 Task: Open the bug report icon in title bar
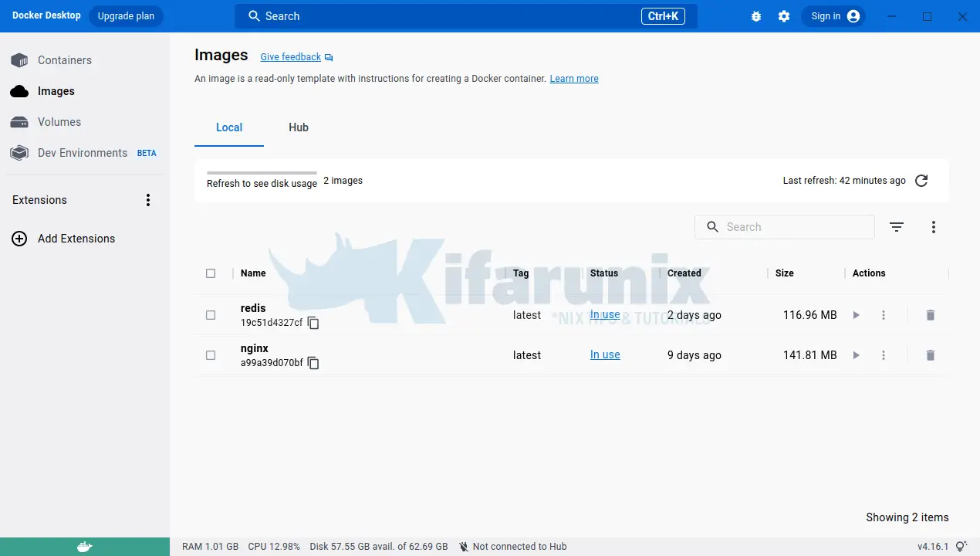(755, 15)
